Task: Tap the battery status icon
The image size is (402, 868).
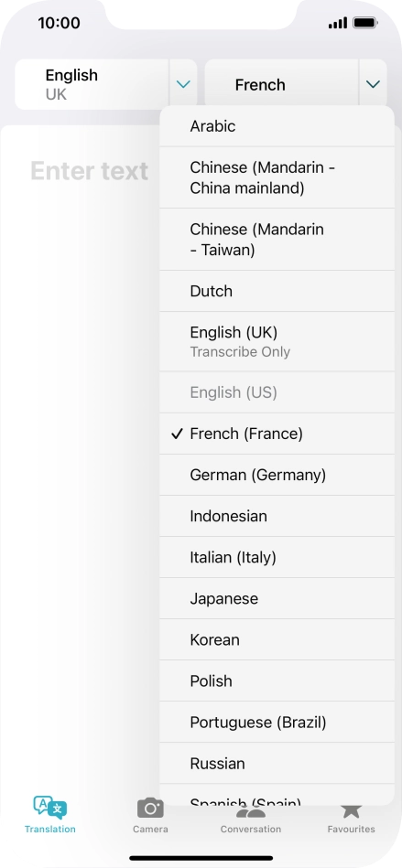Action: point(365,23)
